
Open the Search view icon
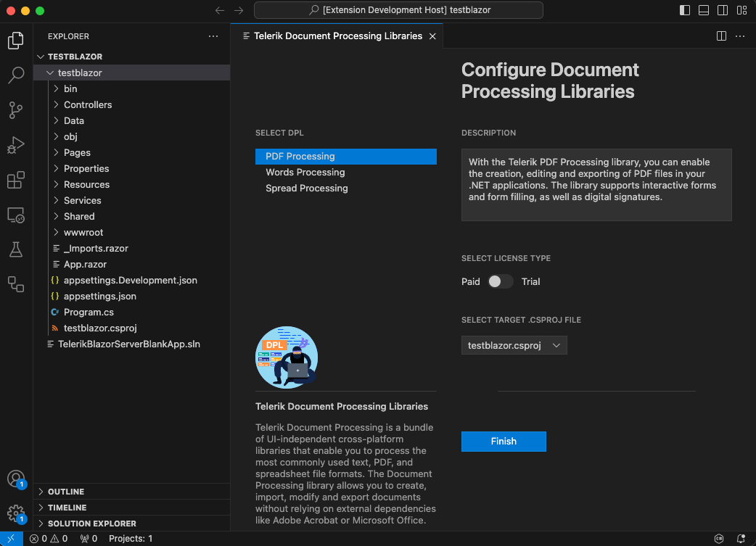16,75
